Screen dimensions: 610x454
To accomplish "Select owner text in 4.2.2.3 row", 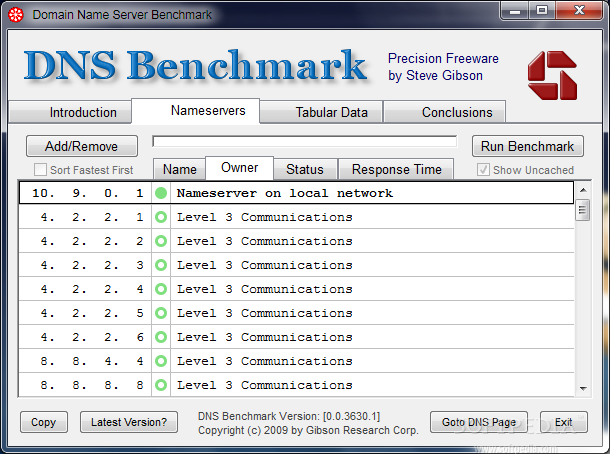I will (265, 265).
